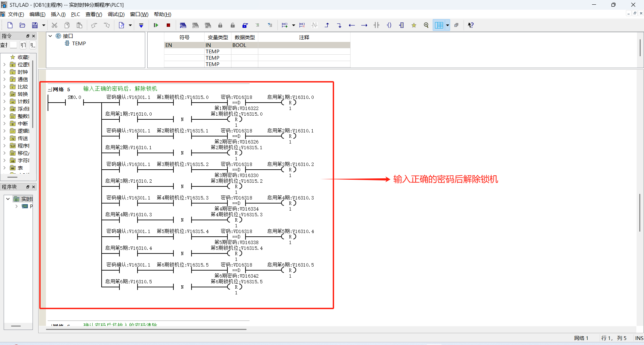Collapse network 5 with its minus box
This screenshot has width=644, height=345.
50,90
